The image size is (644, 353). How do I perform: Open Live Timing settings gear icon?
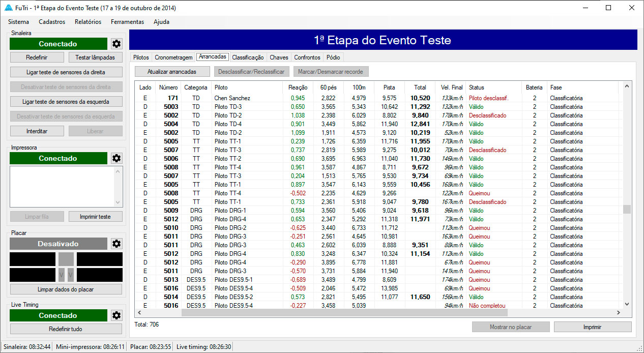116,315
